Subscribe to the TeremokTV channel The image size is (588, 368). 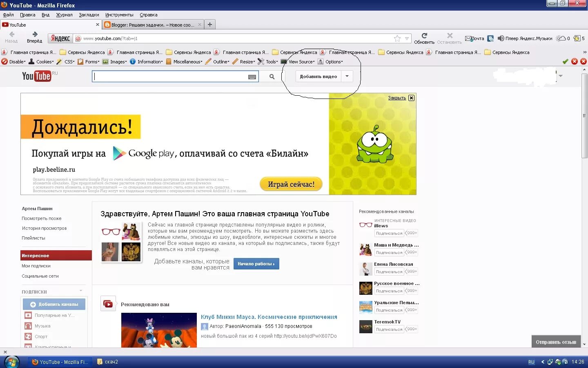click(389, 330)
